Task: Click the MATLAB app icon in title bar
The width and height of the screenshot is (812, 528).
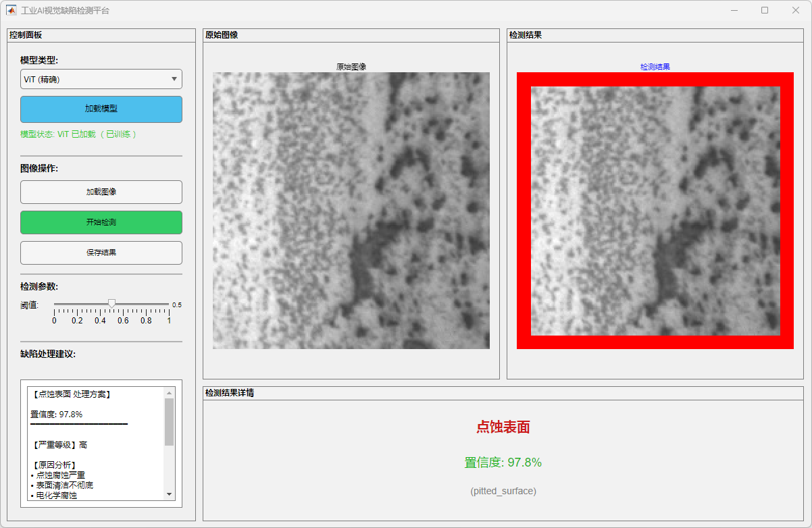Action: point(11,11)
